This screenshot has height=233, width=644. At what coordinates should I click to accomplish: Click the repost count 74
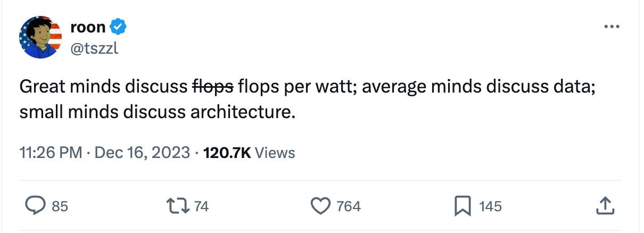pos(201,206)
